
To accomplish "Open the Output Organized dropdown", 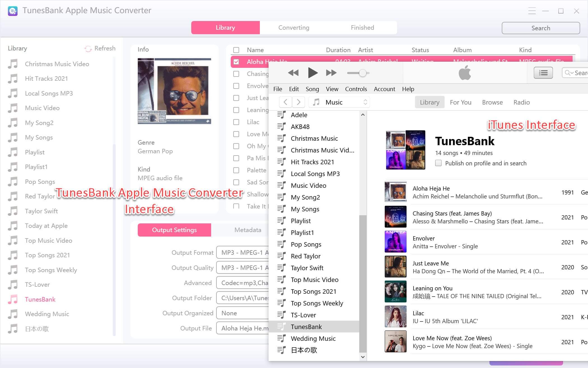I will point(242,313).
